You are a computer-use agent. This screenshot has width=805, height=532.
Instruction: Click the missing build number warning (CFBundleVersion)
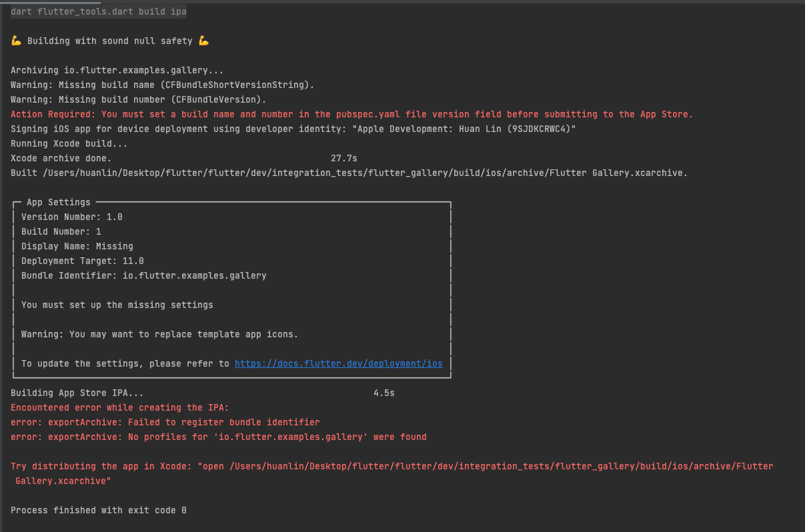pos(138,99)
